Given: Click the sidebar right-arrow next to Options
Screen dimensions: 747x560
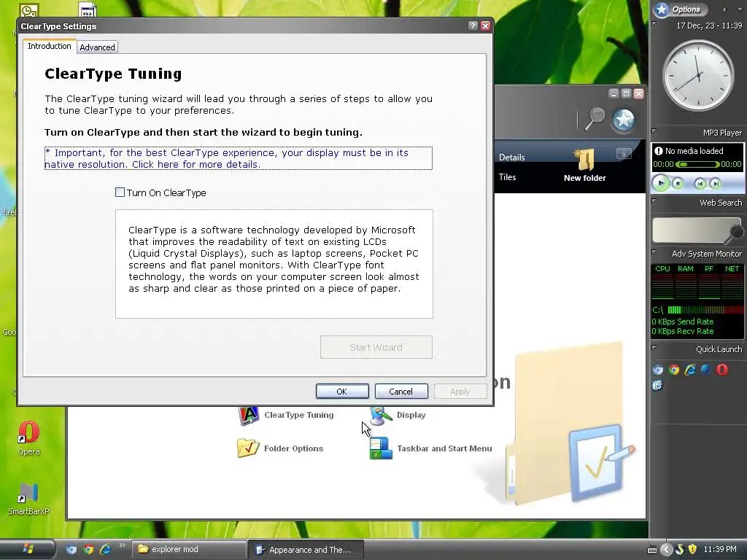Looking at the screenshot, I should [x=724, y=9].
